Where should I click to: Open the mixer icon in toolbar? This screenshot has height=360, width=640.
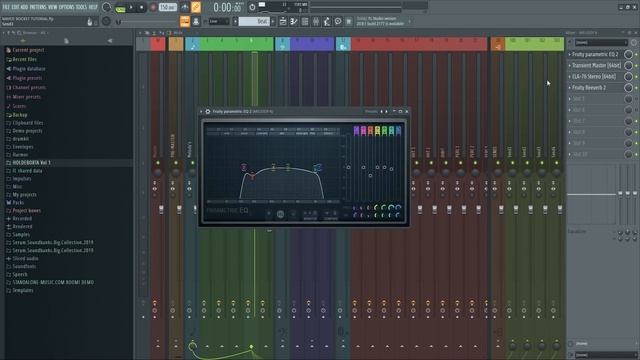pos(316,21)
